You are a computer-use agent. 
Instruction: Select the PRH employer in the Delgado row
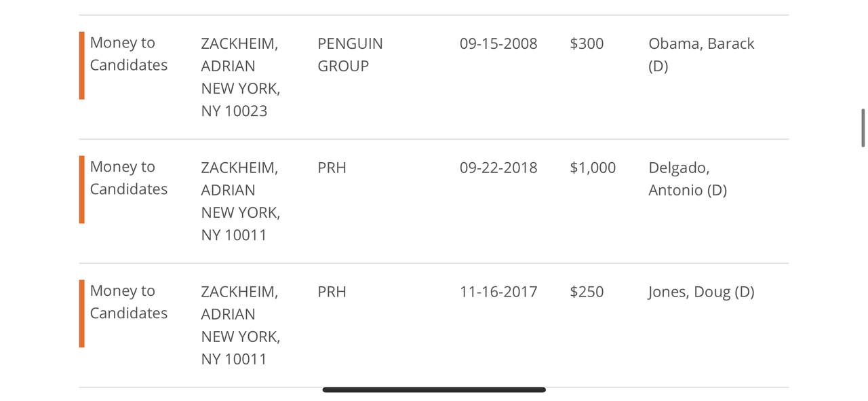[332, 168]
